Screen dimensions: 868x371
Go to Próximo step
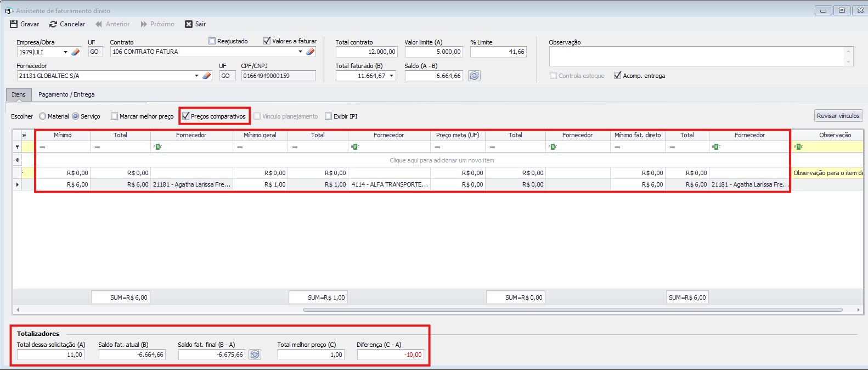157,24
